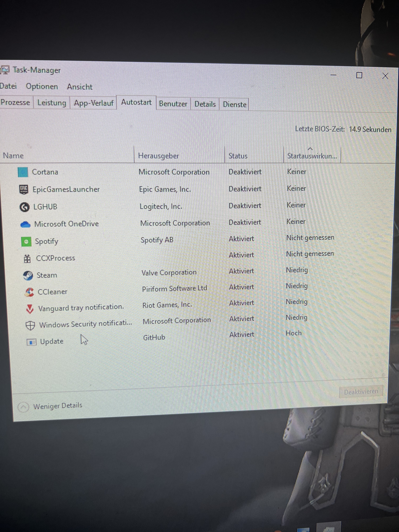Switch to the Prozesse tab
The image size is (399, 532).
15,103
